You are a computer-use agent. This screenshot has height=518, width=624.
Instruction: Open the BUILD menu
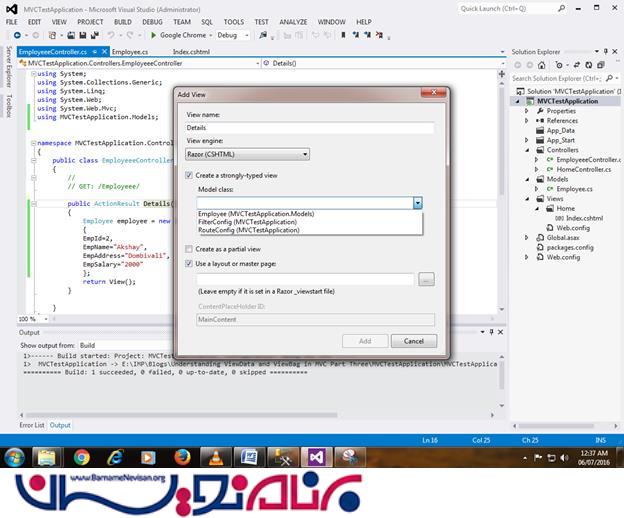(121, 21)
